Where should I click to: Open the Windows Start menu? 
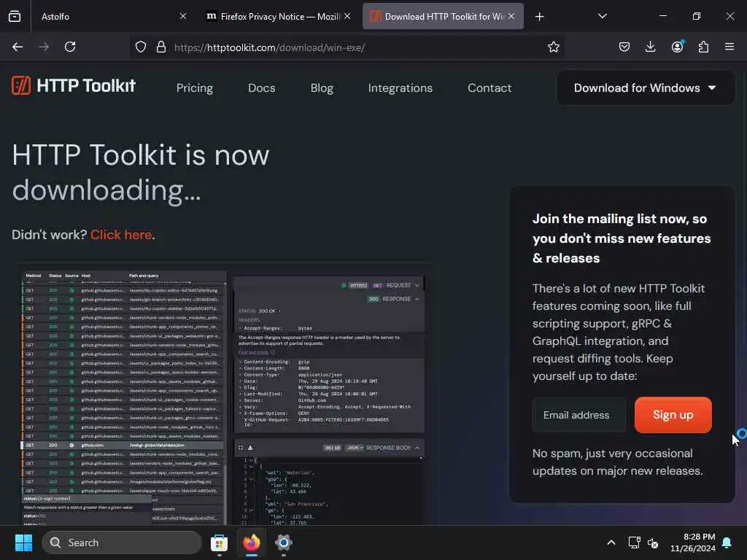(23, 542)
